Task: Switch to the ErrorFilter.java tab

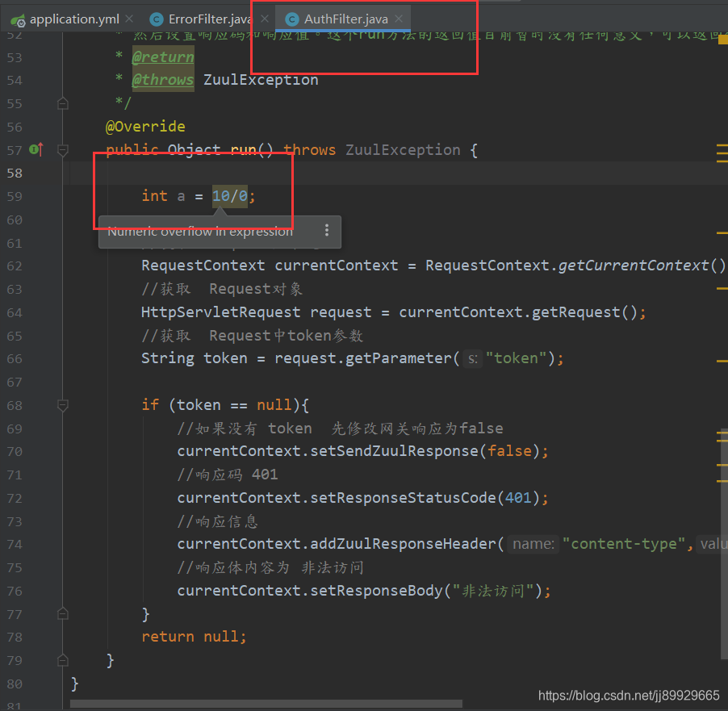Action: click(210, 19)
